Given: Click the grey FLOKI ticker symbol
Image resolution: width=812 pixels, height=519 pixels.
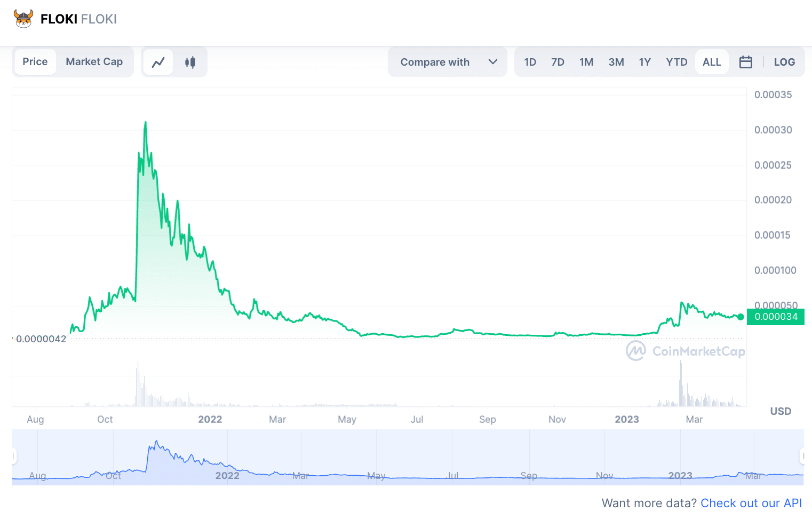Looking at the screenshot, I should (99, 19).
